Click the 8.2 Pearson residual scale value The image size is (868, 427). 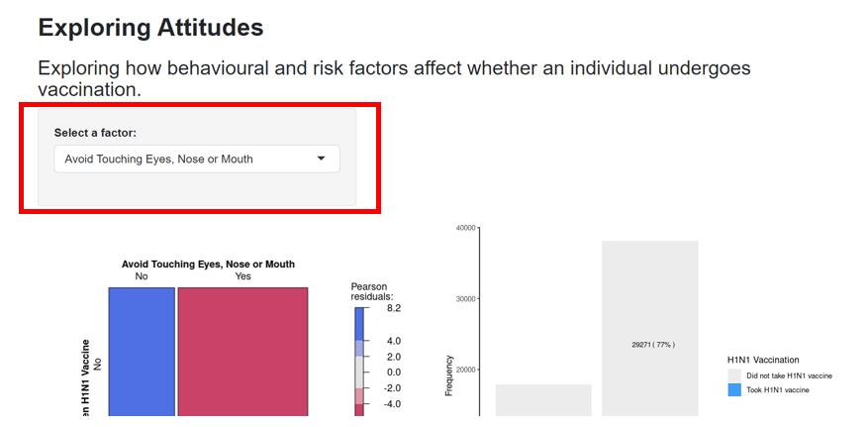[394, 308]
